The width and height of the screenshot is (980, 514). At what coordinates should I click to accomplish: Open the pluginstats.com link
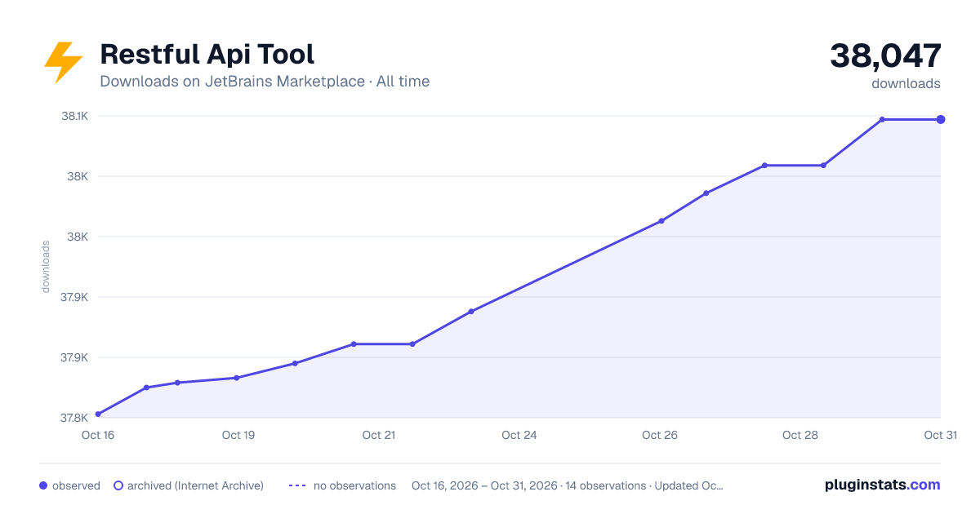click(882, 485)
